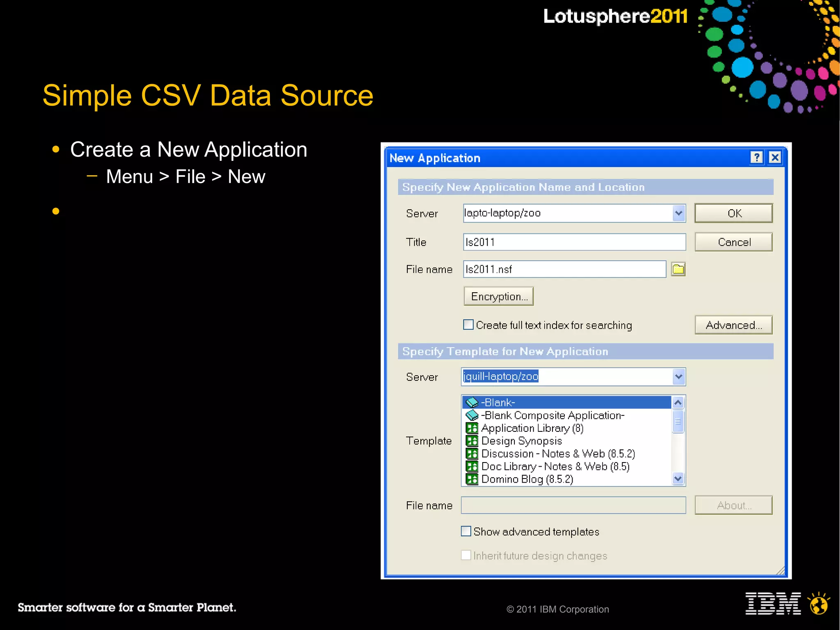Select Application Library (8) template
Viewport: 840px width, 630px height.
coord(567,428)
